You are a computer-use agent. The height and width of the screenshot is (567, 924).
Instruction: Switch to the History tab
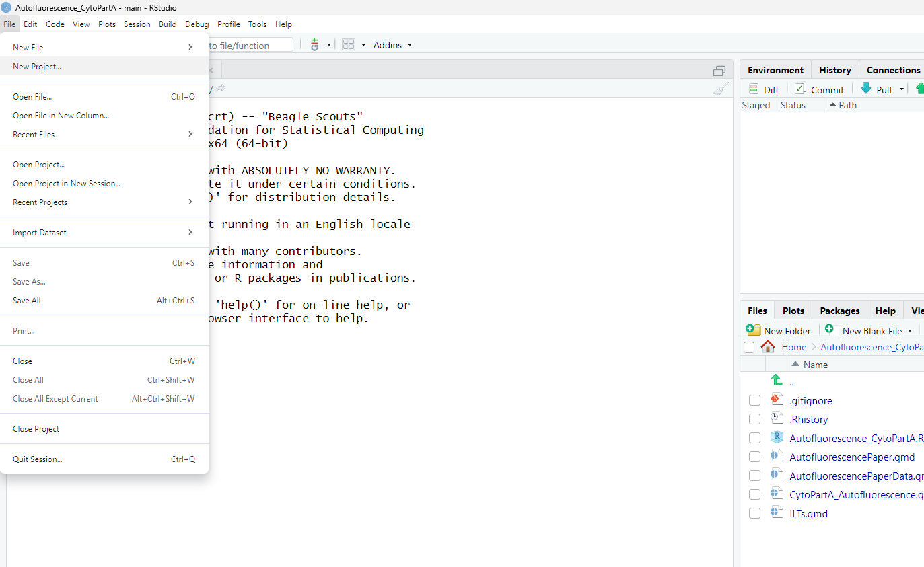coord(834,70)
